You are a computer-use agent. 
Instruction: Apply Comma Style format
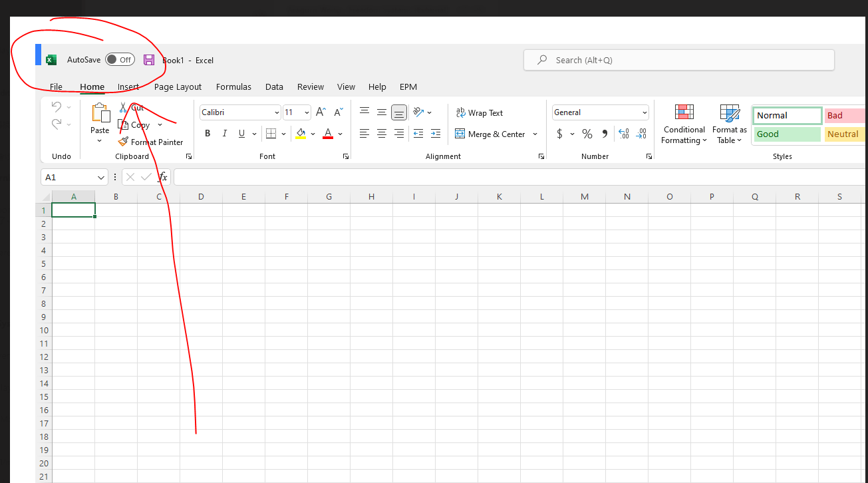[x=605, y=134]
